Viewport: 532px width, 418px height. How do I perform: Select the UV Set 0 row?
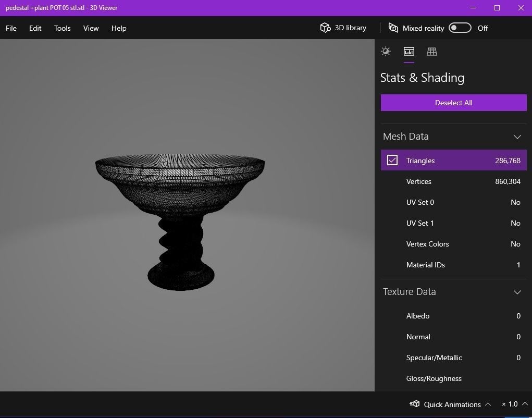454,202
